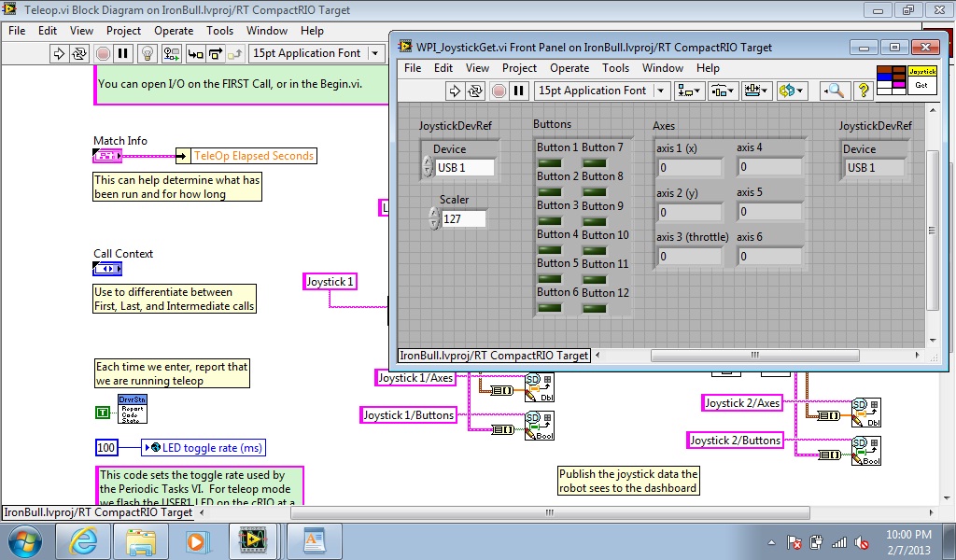The height and width of the screenshot is (560, 956).
Task: Click connector pane pattern in WPI_JoystickGet
Action: 892,80
